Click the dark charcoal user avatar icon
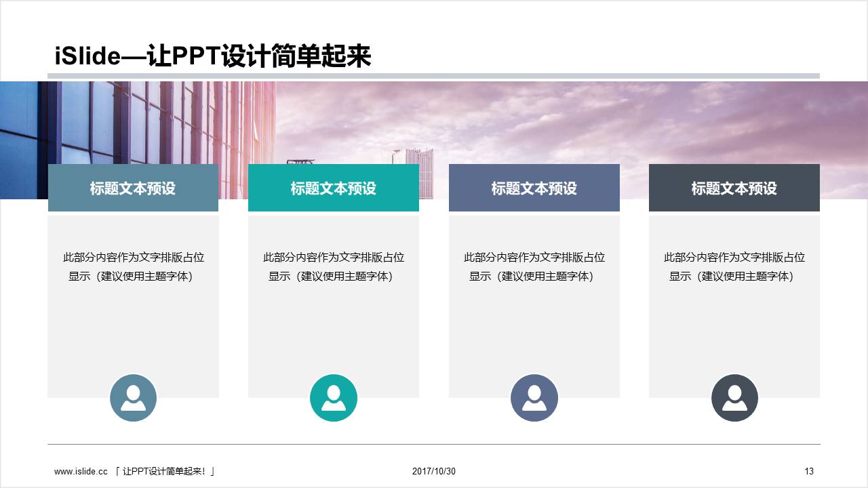 pyautogui.click(x=734, y=398)
